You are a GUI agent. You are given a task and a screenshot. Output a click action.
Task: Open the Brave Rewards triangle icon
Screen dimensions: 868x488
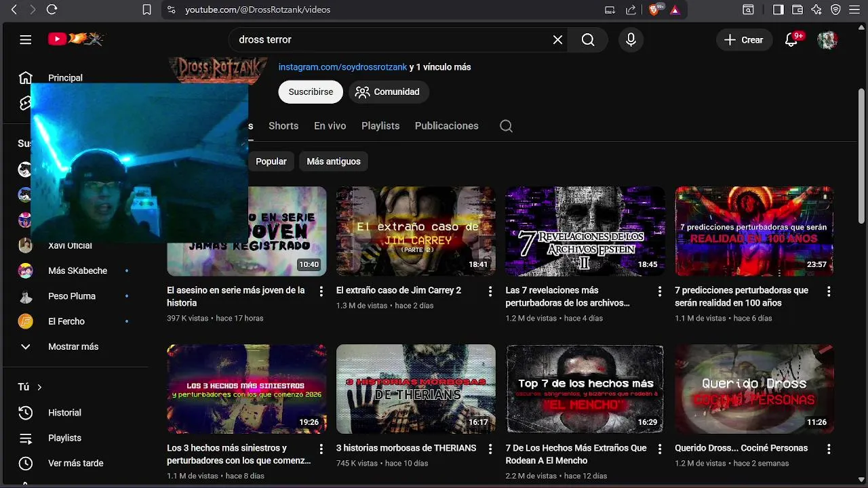coord(675,9)
